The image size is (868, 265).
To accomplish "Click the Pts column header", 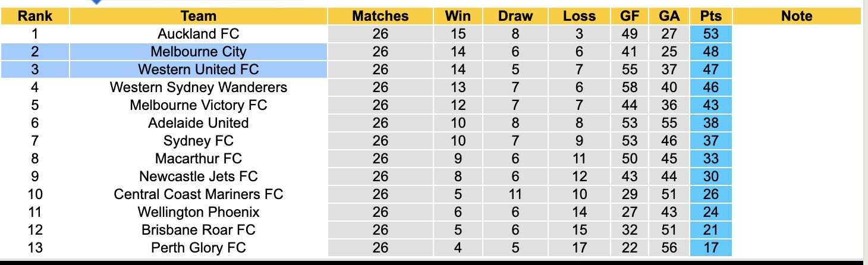I will 711,16.
